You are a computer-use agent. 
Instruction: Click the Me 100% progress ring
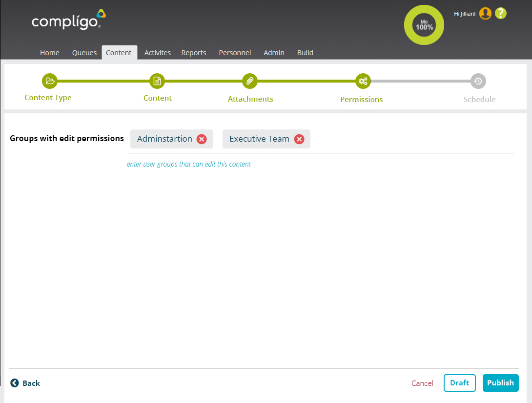[424, 25]
